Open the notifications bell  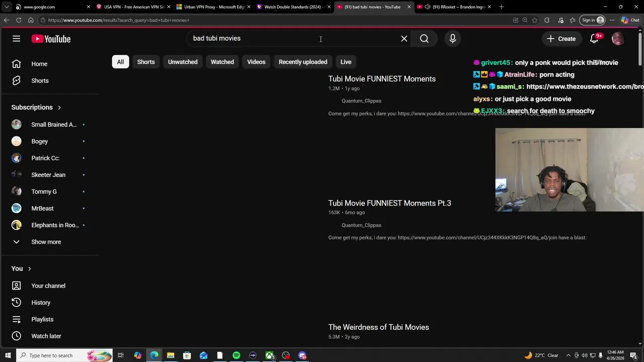pyautogui.click(x=594, y=39)
